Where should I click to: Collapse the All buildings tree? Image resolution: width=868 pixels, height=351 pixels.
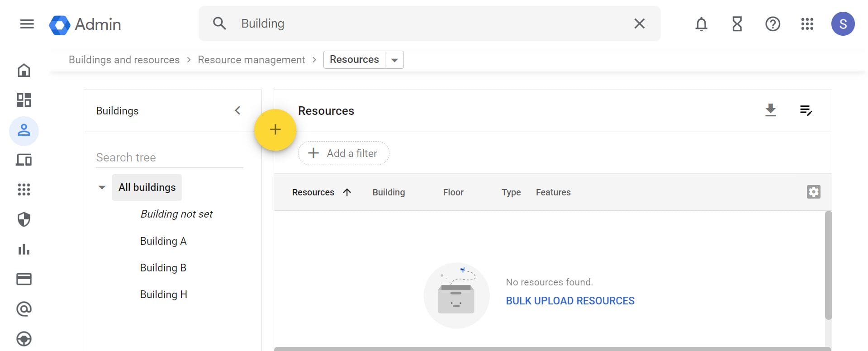pyautogui.click(x=102, y=187)
